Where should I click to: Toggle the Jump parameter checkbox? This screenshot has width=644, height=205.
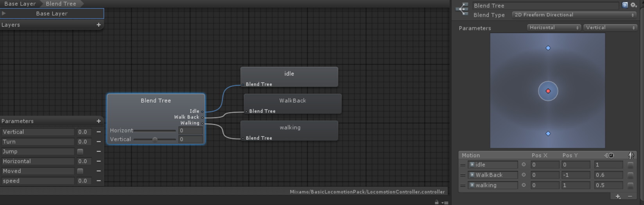click(x=80, y=151)
